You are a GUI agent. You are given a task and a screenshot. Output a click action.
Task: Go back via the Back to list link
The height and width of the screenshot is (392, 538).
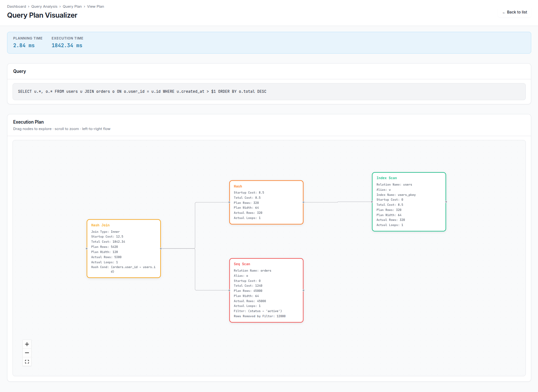(x=515, y=12)
